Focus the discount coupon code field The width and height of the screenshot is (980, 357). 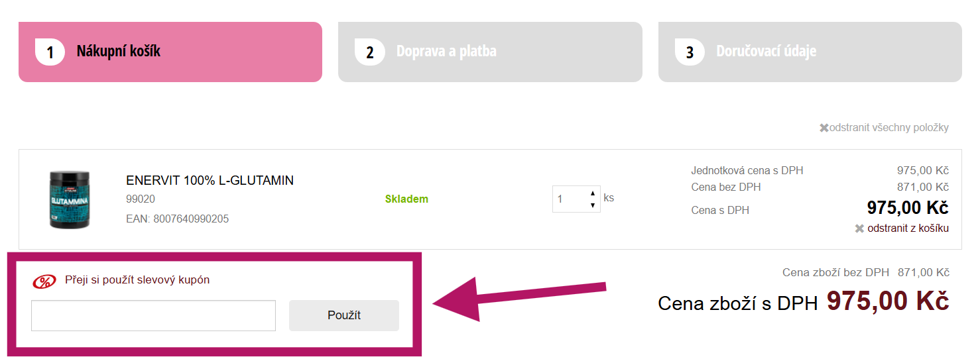coord(153,315)
